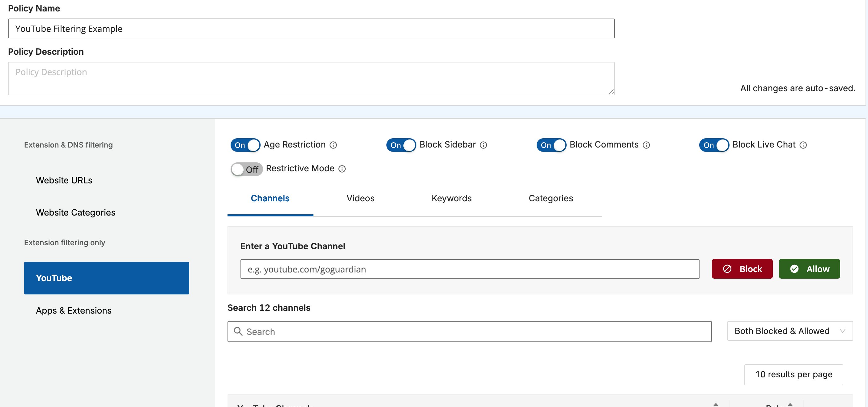The height and width of the screenshot is (407, 868).
Task: Open the Block Comments info icon
Action: pyautogui.click(x=646, y=145)
